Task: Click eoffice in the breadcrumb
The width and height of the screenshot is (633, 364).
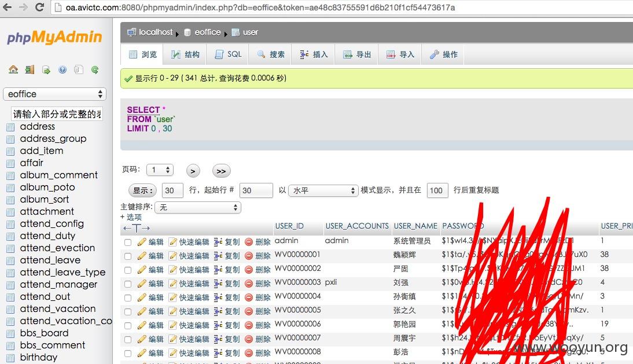Action: point(208,32)
